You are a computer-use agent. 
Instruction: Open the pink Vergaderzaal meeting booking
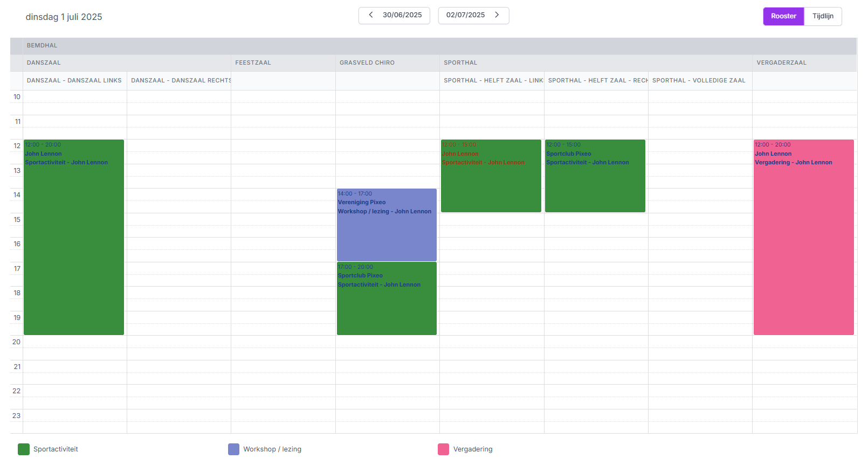coord(803,237)
